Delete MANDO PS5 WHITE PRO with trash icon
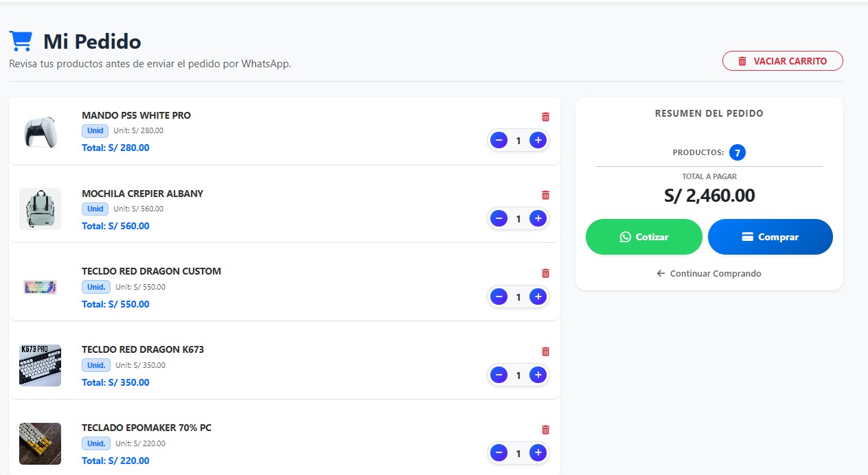The height and width of the screenshot is (475, 868). tap(545, 117)
